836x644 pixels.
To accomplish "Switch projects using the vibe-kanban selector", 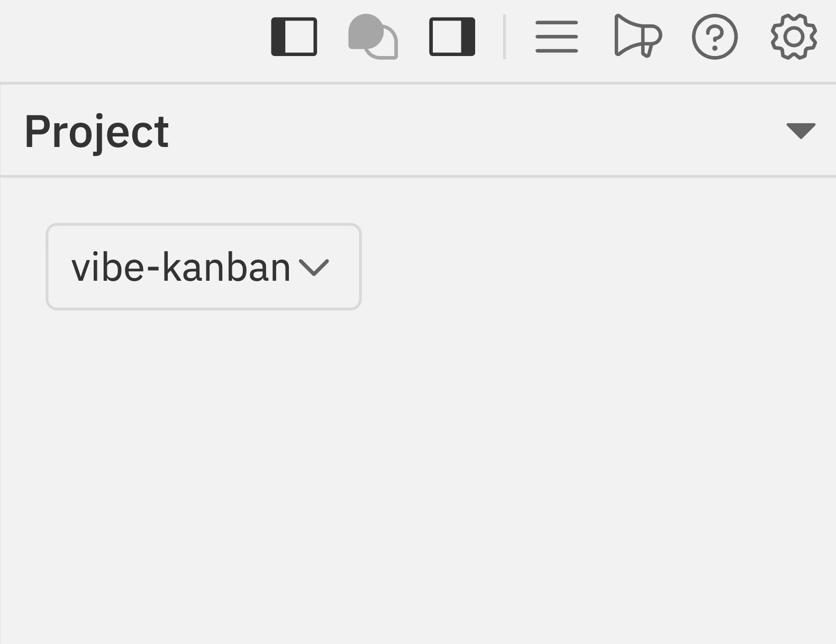I will pyautogui.click(x=203, y=266).
